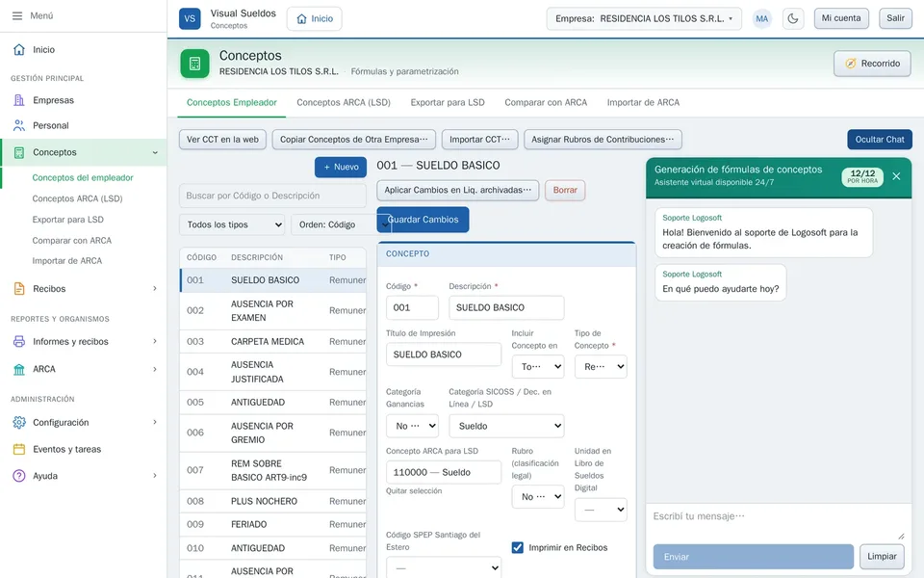Click the Eventos y tareas calendar icon
The image size is (924, 578).
click(x=19, y=450)
